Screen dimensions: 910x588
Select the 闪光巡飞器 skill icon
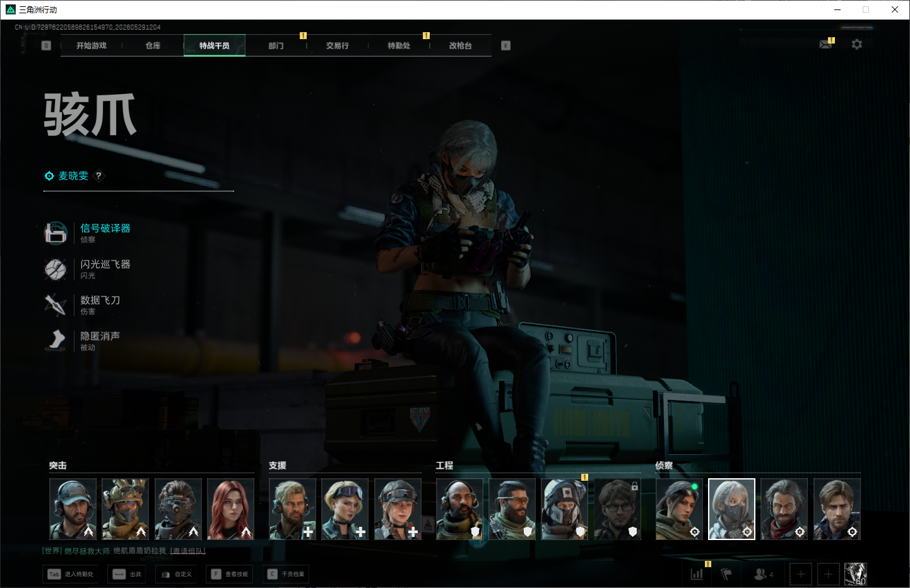click(x=56, y=269)
